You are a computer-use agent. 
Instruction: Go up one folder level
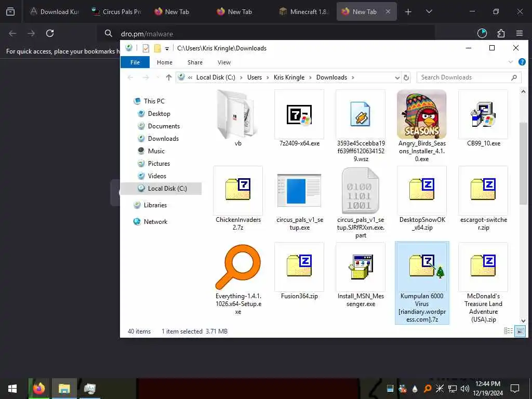pyautogui.click(x=169, y=77)
